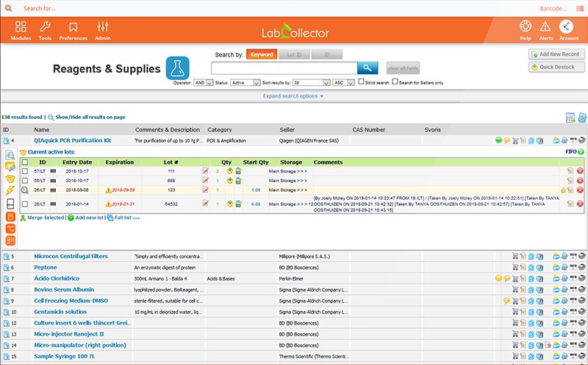The width and height of the screenshot is (588, 365).
Task: Check the box for lot 55/LT
Action: click(25, 180)
